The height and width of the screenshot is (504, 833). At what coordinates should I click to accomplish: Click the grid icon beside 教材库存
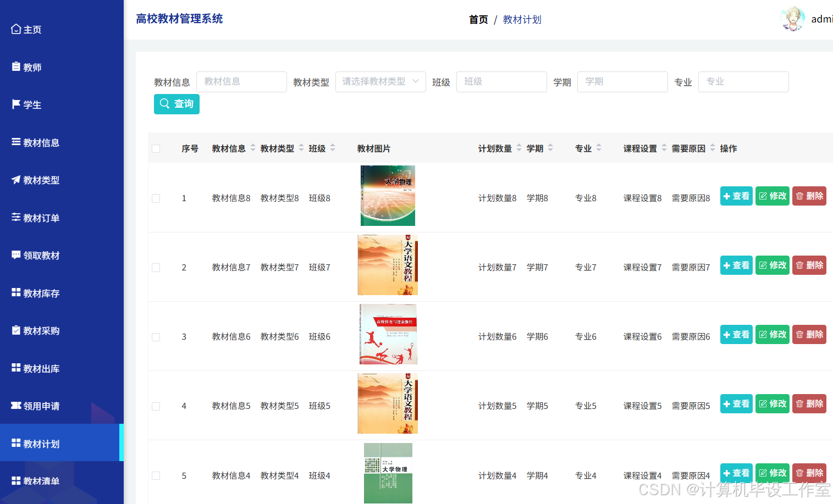16,292
